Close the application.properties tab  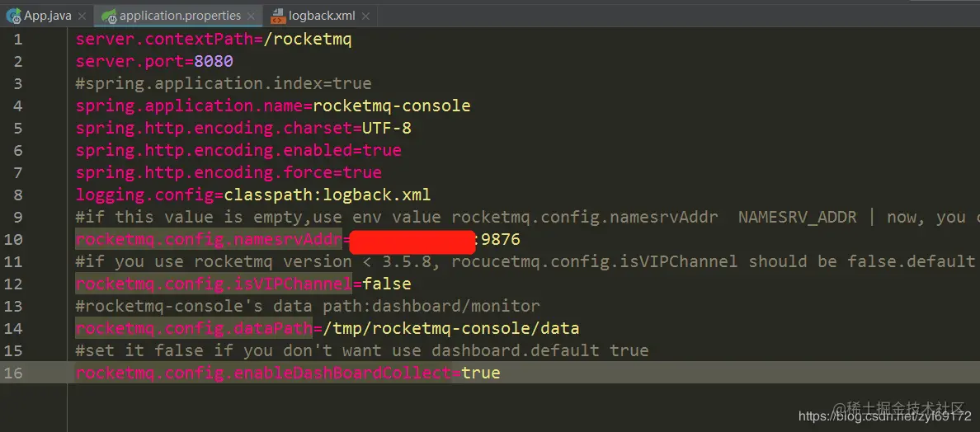point(251,16)
